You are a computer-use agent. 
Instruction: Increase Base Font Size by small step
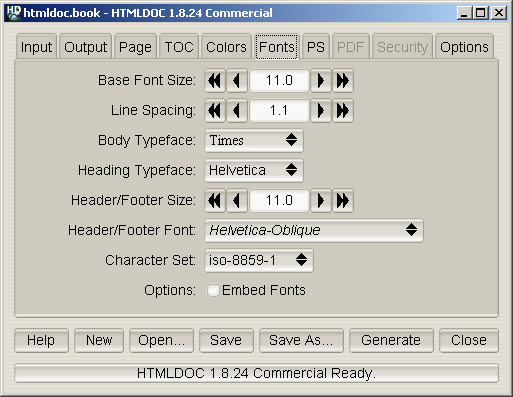pyautogui.click(x=320, y=81)
